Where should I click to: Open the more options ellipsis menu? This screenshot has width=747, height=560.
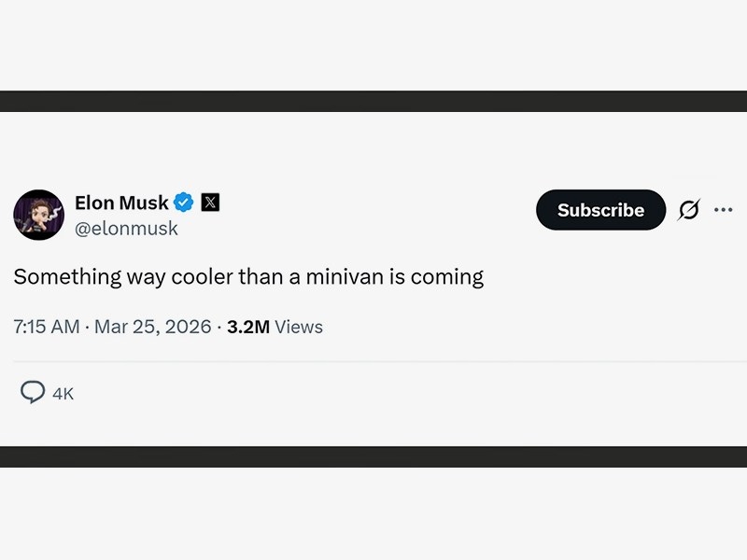724,210
